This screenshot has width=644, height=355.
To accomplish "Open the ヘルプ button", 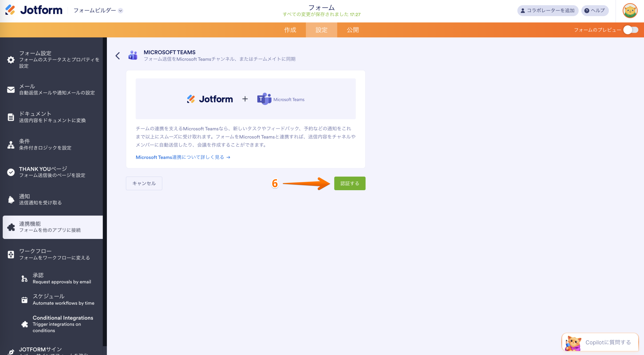I will tap(595, 11).
